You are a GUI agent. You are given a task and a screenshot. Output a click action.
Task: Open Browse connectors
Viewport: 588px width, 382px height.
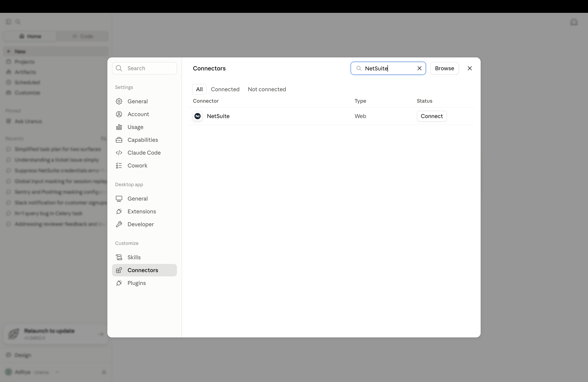coord(444,68)
